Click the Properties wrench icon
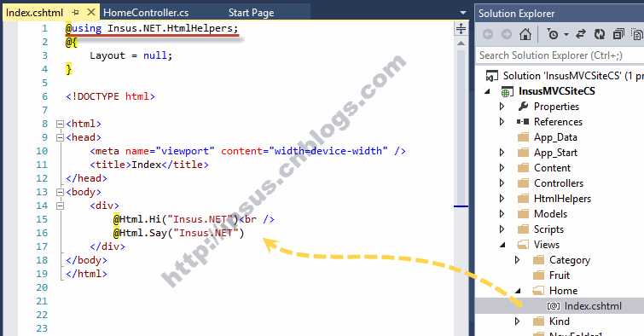 tap(523, 107)
